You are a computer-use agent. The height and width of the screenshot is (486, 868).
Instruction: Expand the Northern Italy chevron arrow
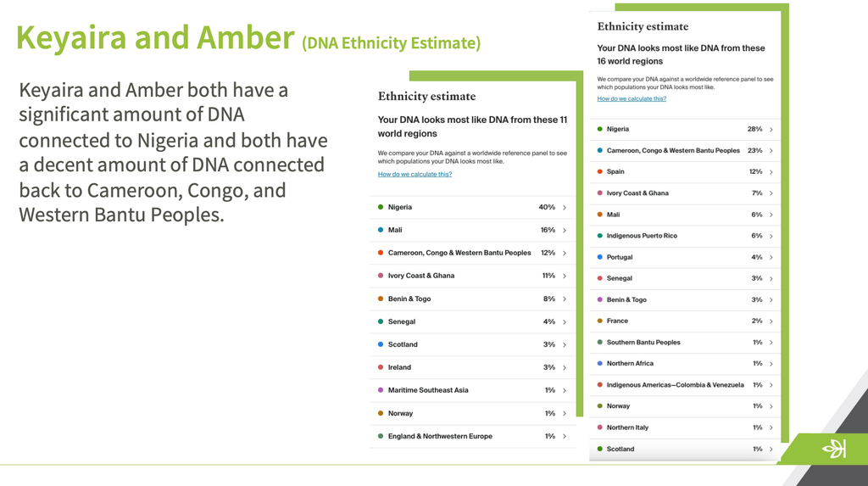[771, 427]
